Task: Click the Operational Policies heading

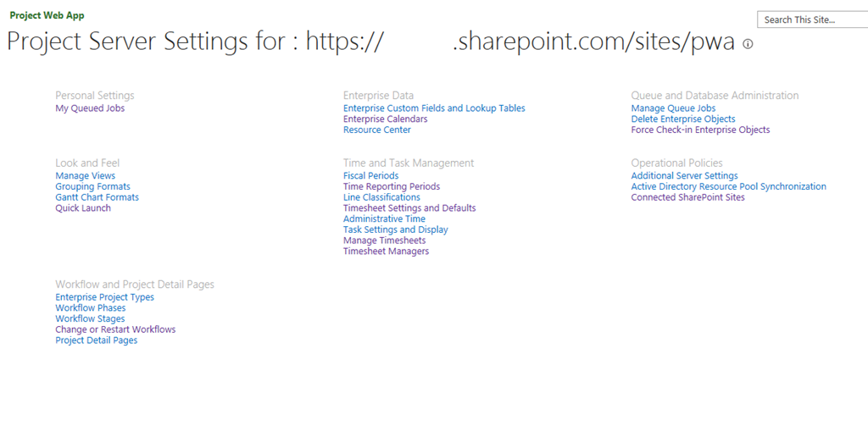Action: coord(677,163)
